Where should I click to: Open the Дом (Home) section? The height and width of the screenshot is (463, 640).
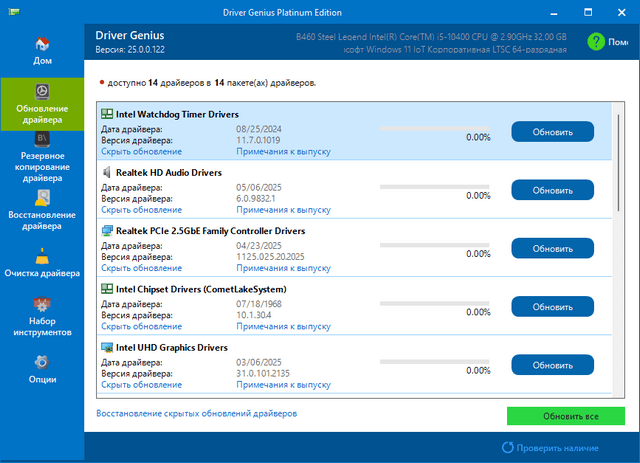click(x=41, y=50)
